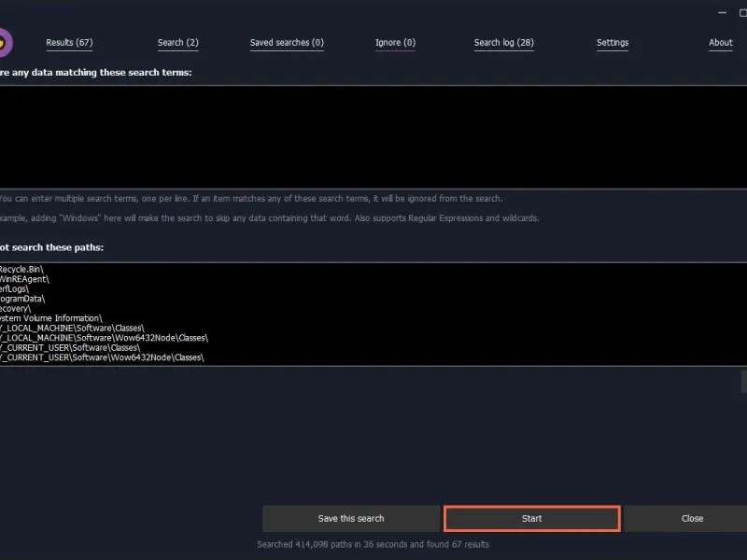Select the Ignore (0) tab

(395, 42)
